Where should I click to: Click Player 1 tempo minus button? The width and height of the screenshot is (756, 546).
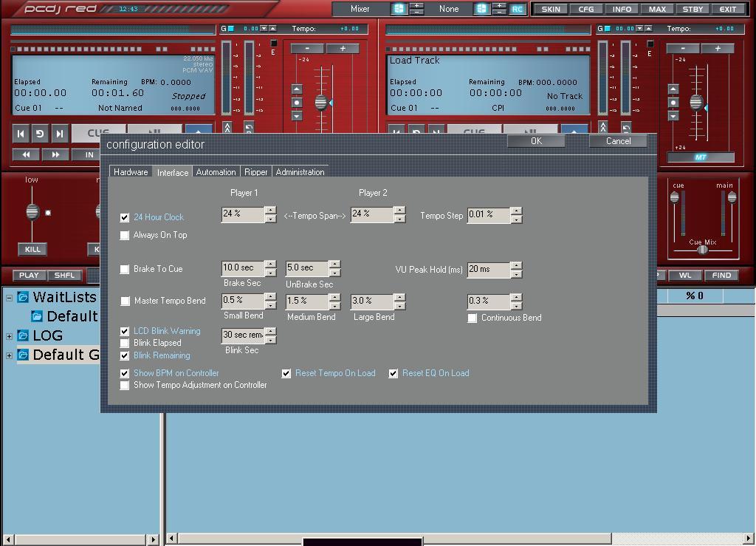coord(307,48)
